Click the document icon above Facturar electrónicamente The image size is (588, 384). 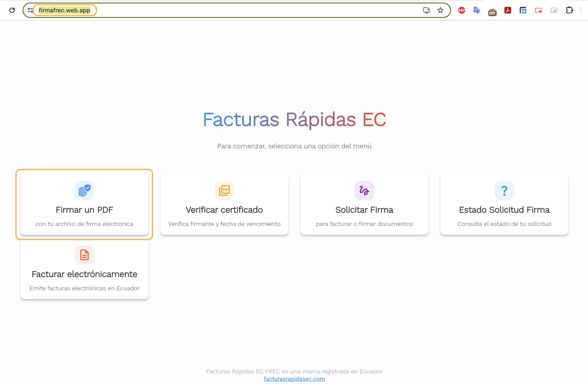point(84,255)
